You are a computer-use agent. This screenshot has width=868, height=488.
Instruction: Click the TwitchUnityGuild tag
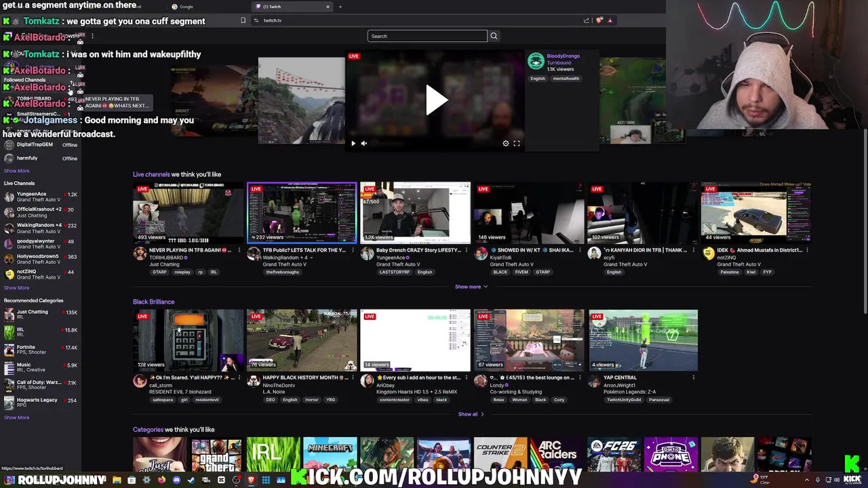coord(623,400)
